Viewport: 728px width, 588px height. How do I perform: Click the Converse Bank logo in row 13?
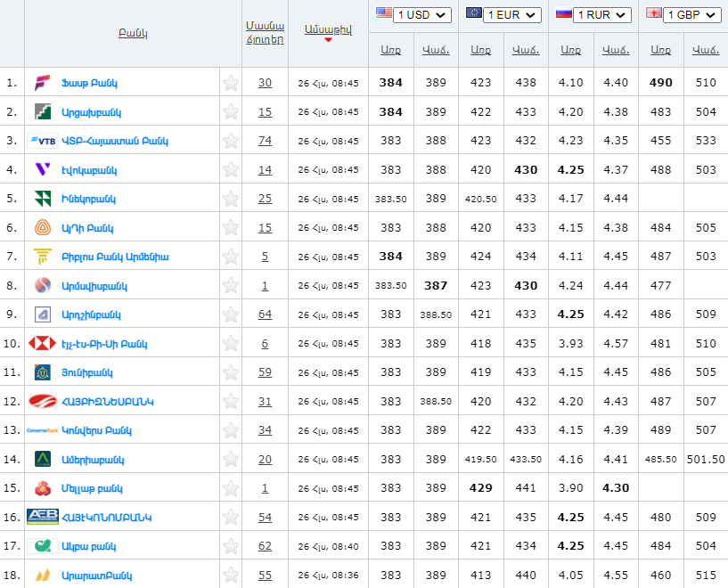click(x=42, y=430)
